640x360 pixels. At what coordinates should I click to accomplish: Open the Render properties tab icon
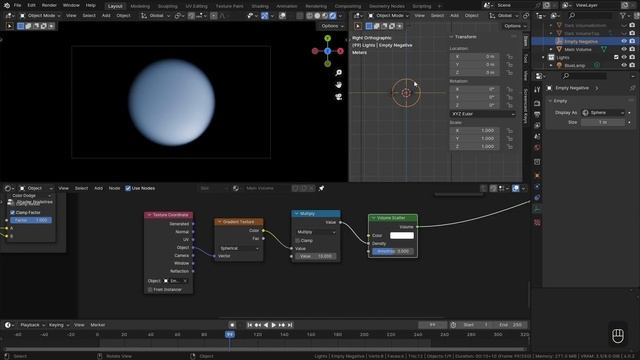[537, 103]
